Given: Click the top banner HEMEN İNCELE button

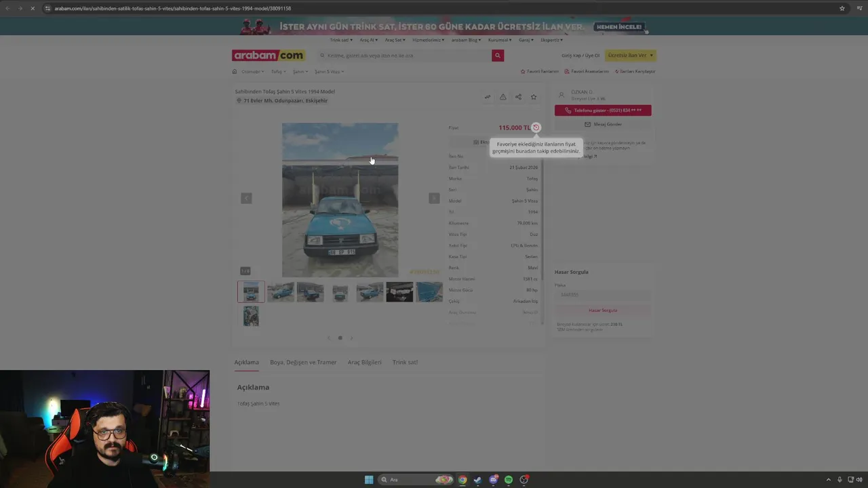Looking at the screenshot, I should [x=619, y=27].
